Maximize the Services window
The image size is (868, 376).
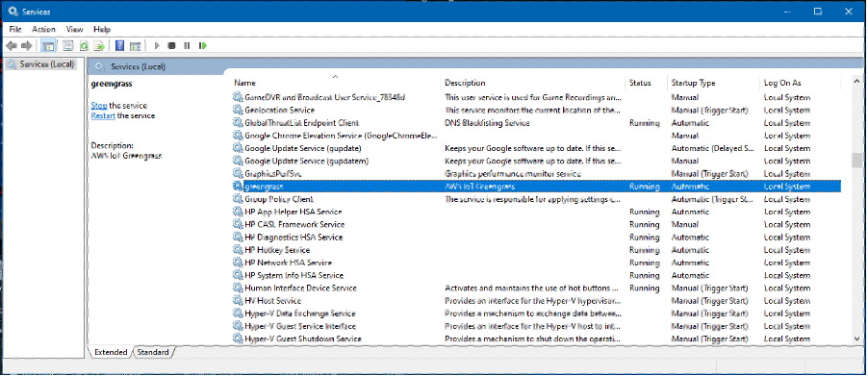(818, 12)
